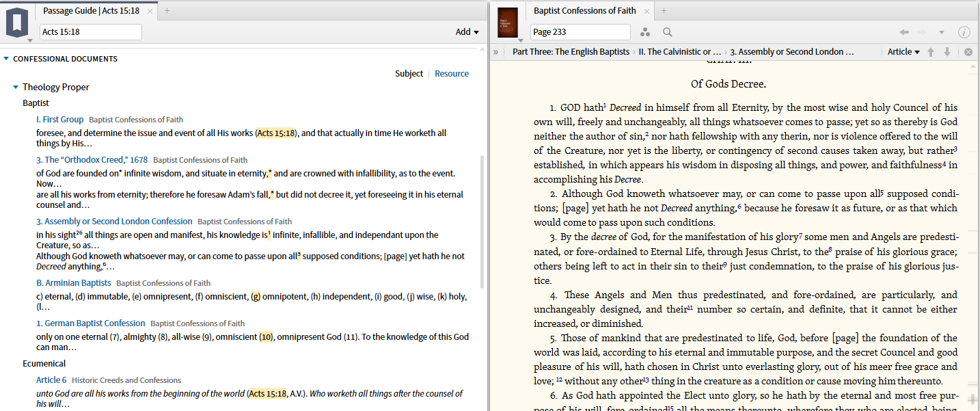This screenshot has height=411, width=980.
Task: Go forward with the right arrow icon
Action: [x=921, y=32]
